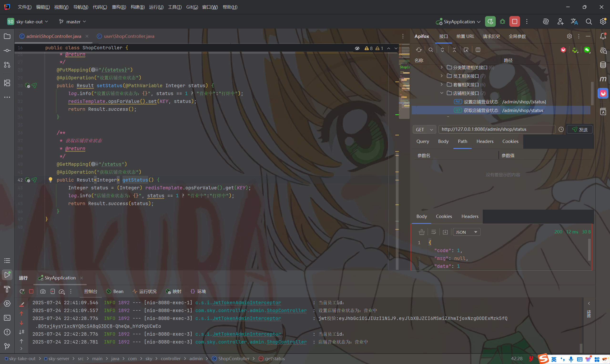Image resolution: width=610 pixels, height=364 pixels.
Task: Open the 重构(R) menu
Action: click(119, 7)
